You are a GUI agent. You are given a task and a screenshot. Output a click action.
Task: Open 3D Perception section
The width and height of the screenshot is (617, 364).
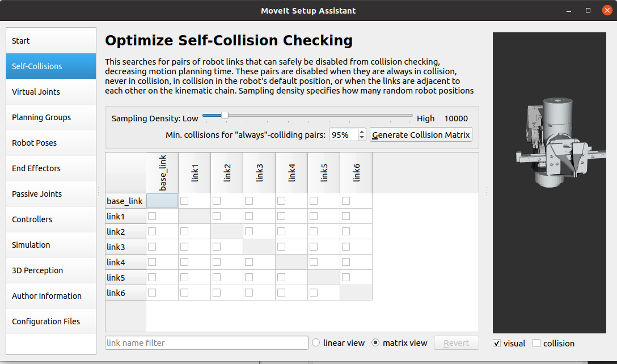point(51,270)
